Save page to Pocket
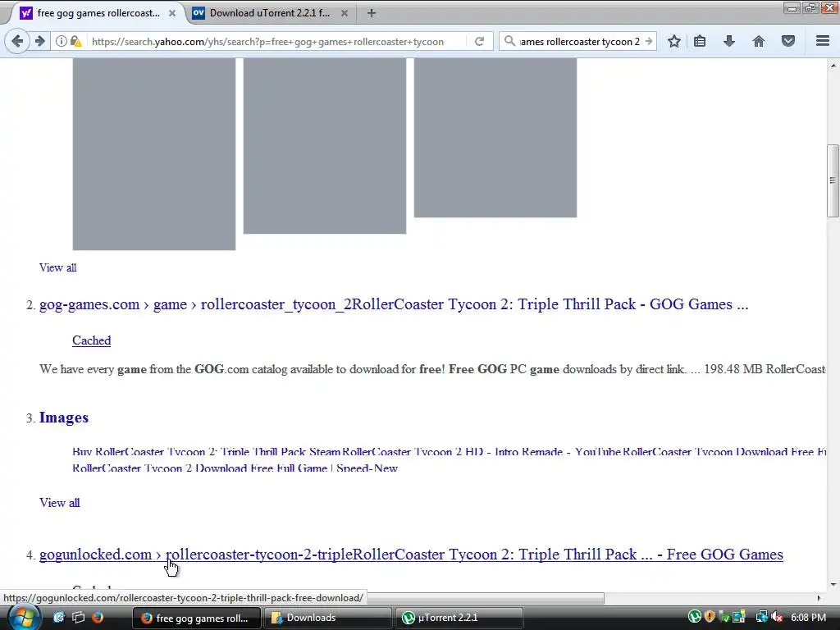Viewport: 840px width, 630px height. pyautogui.click(x=788, y=41)
